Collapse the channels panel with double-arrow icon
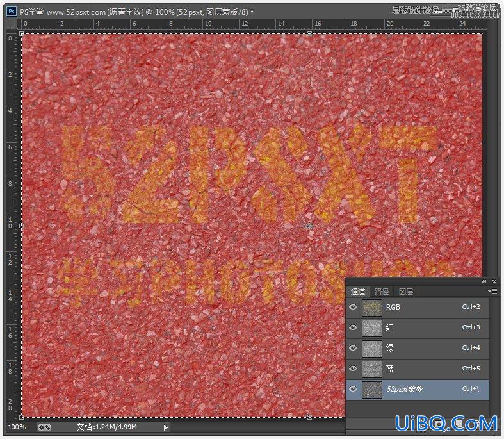The width and height of the screenshot is (504, 439). coord(484,282)
